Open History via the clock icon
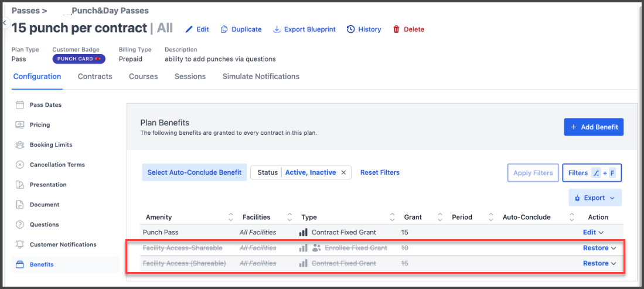 [350, 29]
